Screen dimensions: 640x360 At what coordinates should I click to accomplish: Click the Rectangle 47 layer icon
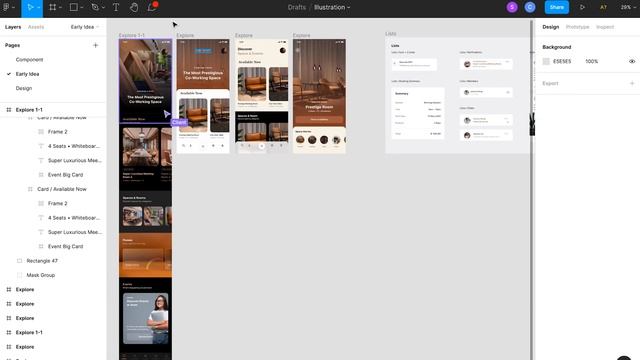(x=19, y=261)
